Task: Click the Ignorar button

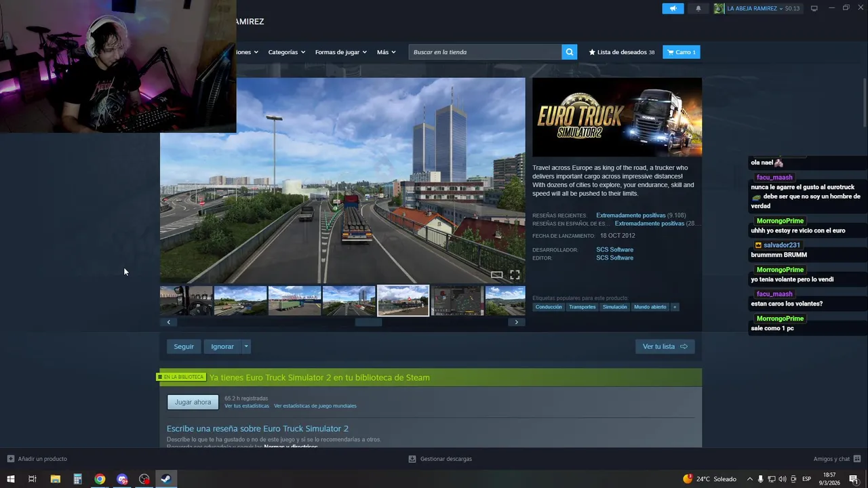Action: [222, 346]
